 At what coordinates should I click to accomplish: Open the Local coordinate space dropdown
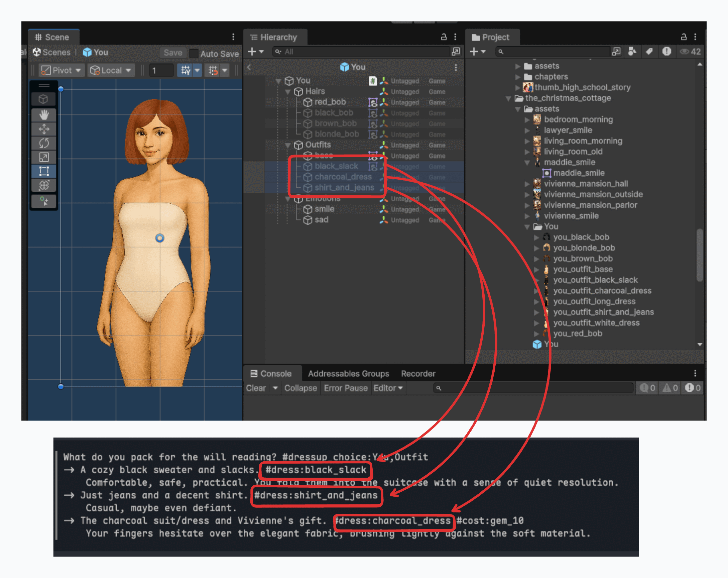(x=111, y=70)
